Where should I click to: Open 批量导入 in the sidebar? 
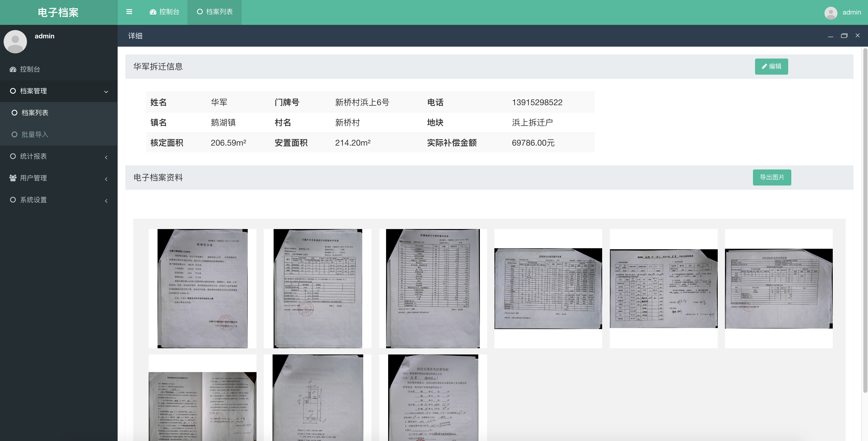pyautogui.click(x=59, y=134)
